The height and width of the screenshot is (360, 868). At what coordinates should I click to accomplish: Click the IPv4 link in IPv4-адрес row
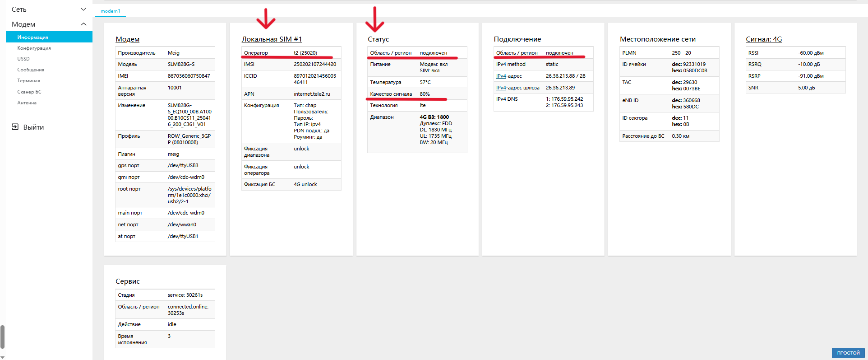tap(501, 76)
